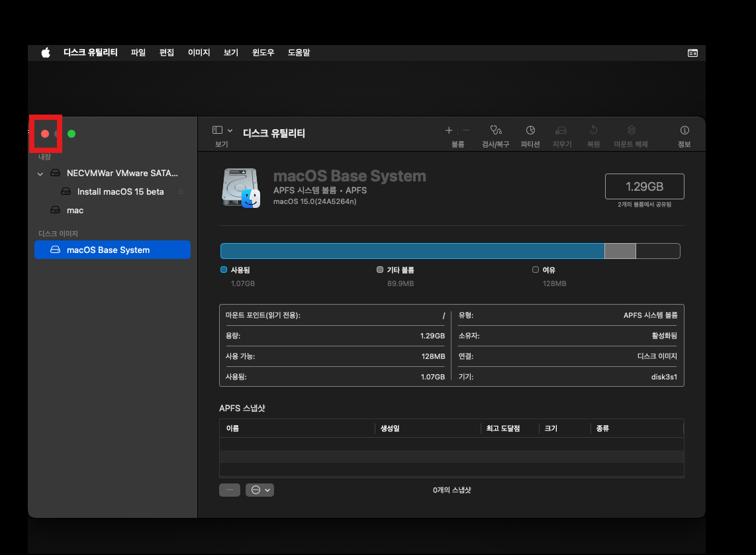Click the keyboard input menu bar icon
Screen dimensions: 756x555
692,53
